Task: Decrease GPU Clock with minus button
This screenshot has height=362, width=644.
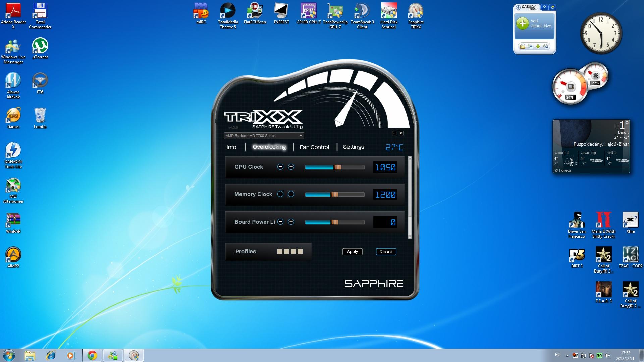Action: [280, 167]
